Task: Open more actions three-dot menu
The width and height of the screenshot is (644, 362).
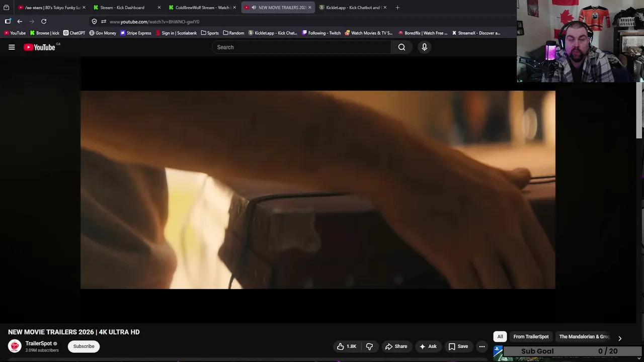Action: (482, 346)
